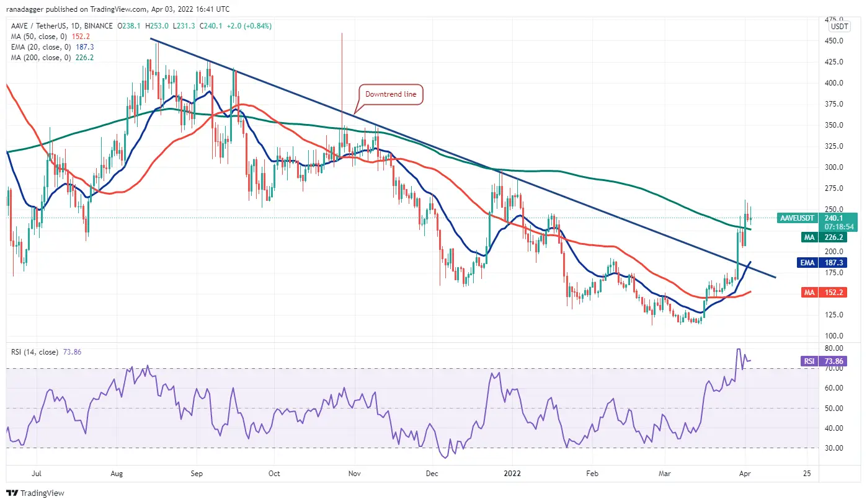Select the Nov label on time axis
The width and height of the screenshot is (867, 504).
point(354,473)
